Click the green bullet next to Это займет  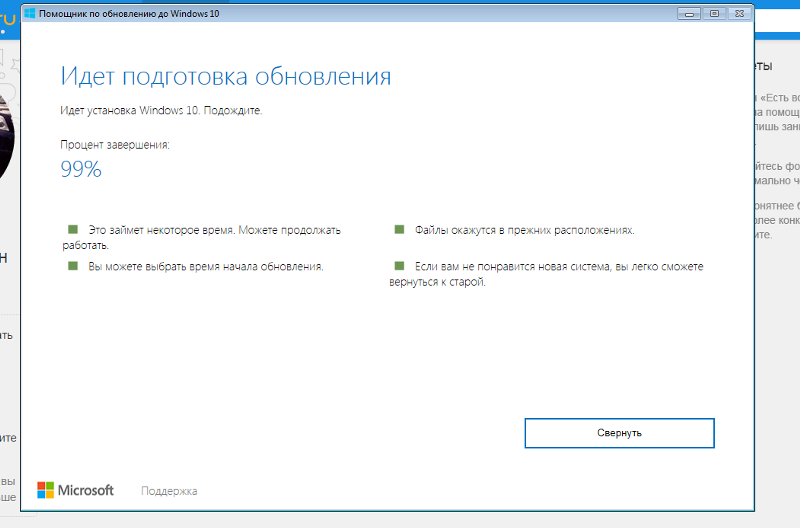[x=73, y=230]
